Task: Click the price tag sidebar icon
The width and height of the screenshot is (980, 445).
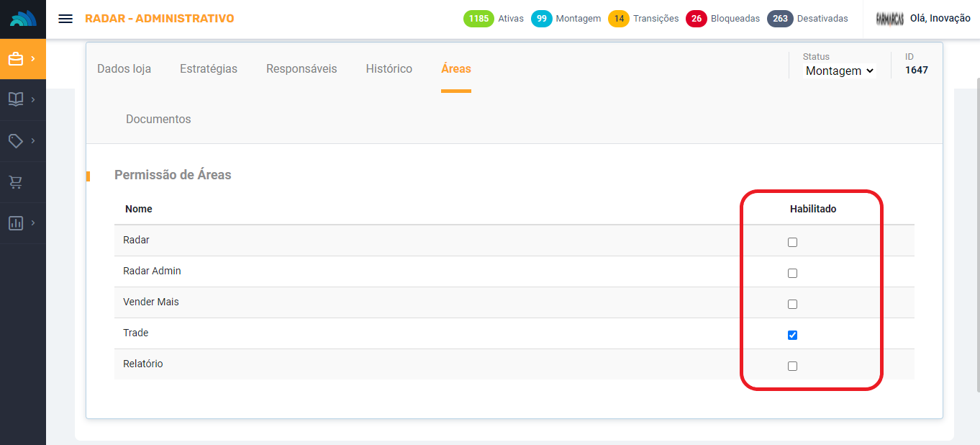Action: (x=16, y=140)
